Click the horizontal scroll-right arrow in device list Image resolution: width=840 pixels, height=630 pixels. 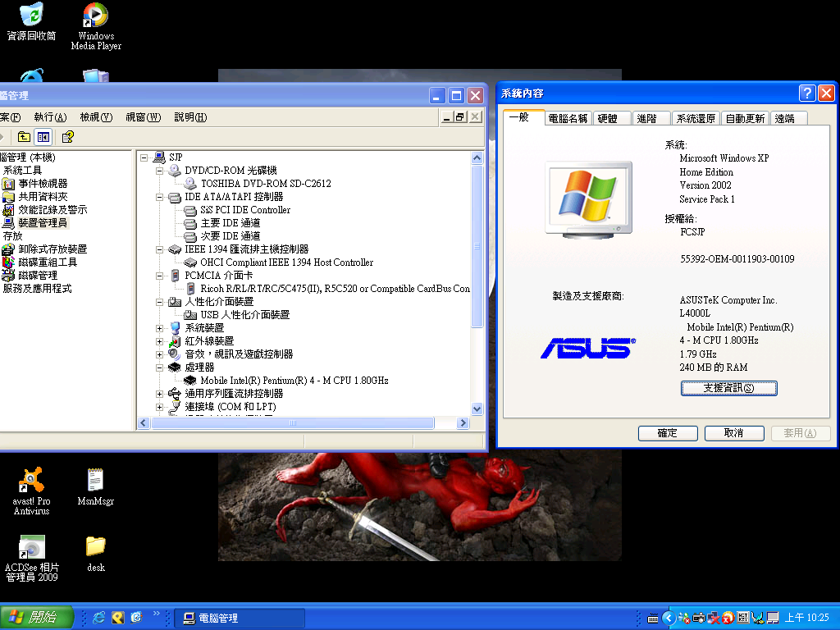(x=463, y=423)
